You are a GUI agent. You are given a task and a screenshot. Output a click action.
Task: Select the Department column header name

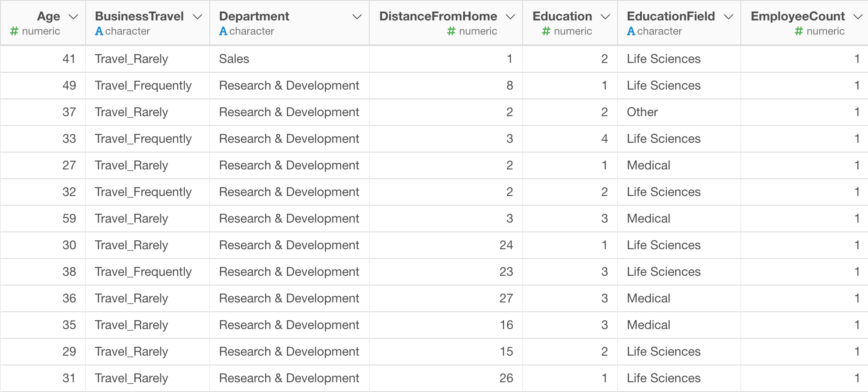(x=254, y=16)
